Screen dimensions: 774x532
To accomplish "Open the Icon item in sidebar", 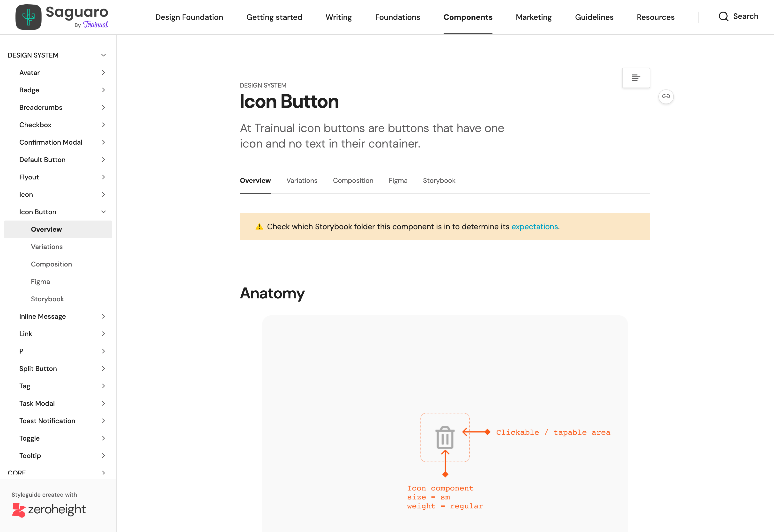I will tap(26, 195).
